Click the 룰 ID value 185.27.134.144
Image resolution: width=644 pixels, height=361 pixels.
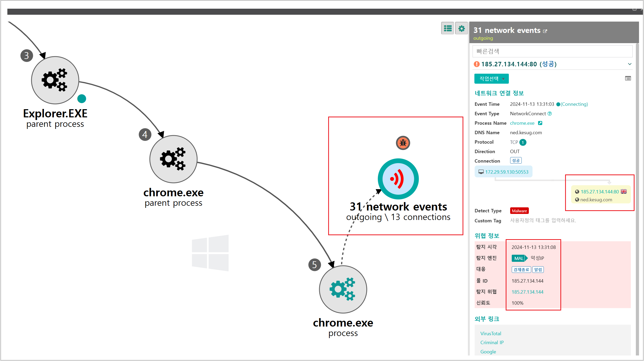(527, 281)
